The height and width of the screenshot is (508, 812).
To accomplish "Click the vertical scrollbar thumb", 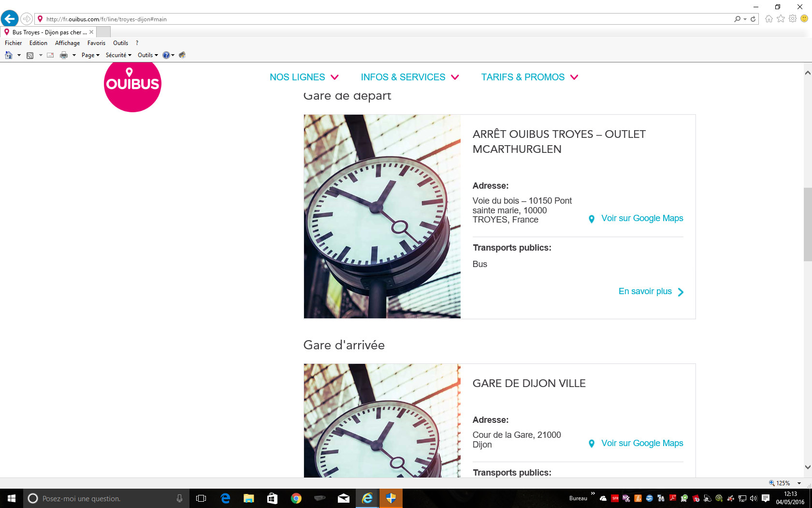I will click(808, 224).
